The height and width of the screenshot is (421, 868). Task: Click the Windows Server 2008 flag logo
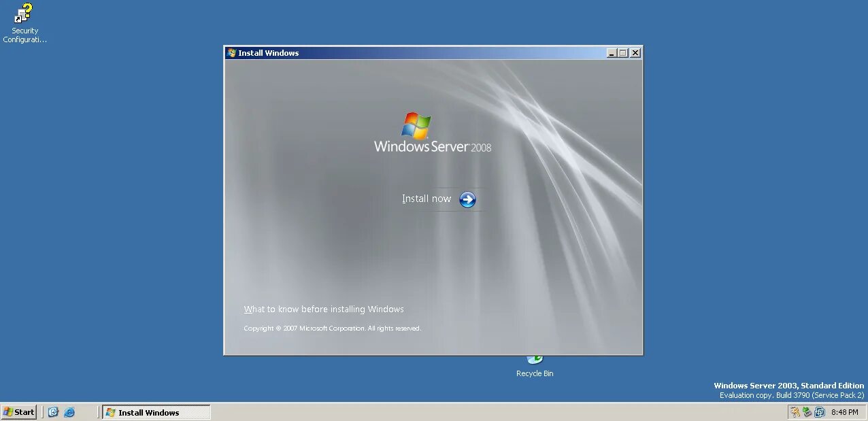(416, 126)
